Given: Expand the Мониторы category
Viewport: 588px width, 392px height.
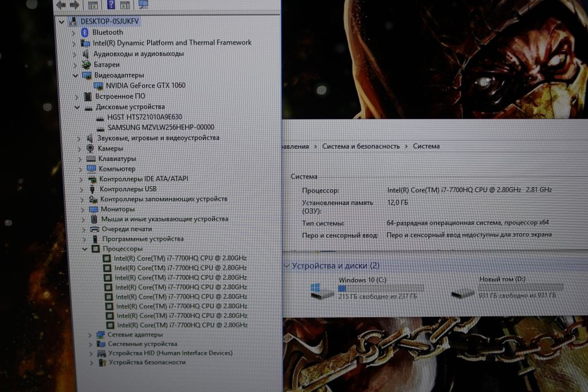Looking at the screenshot, I should tap(83, 209).
